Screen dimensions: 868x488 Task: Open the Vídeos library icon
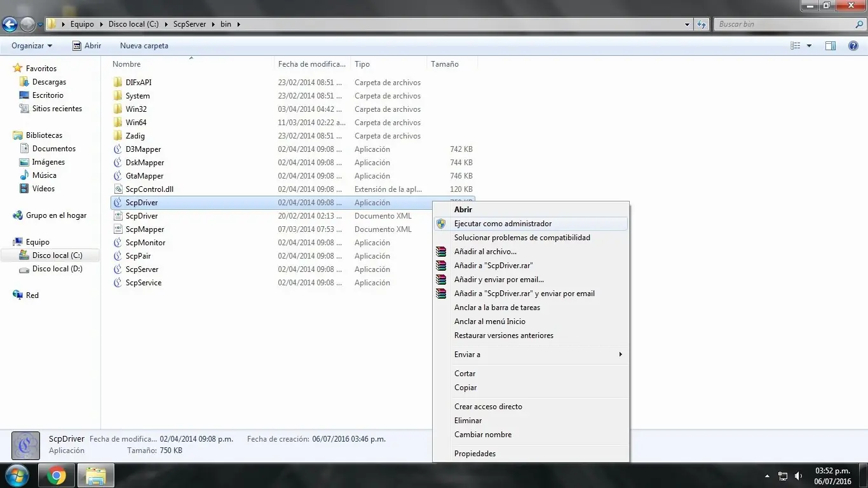24,189
